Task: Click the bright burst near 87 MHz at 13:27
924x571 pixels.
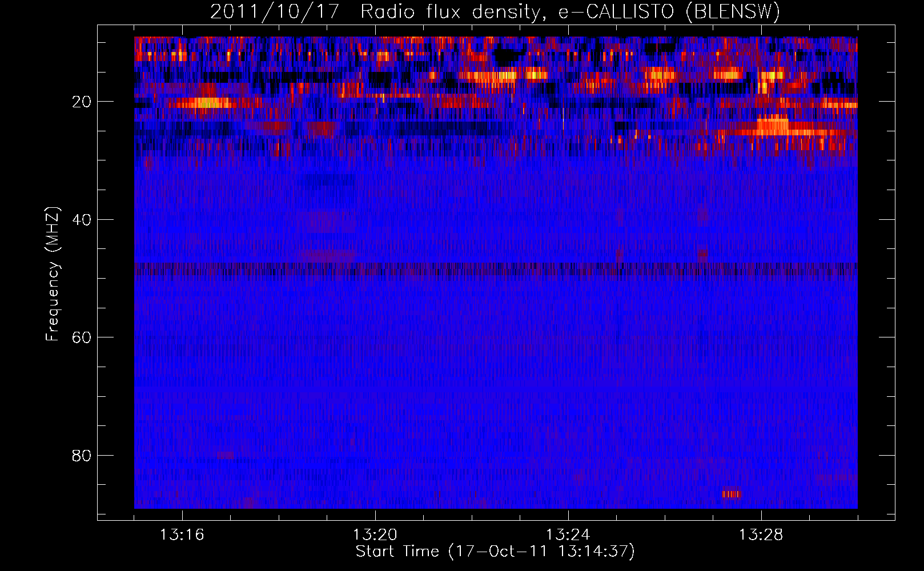Action: point(731,493)
